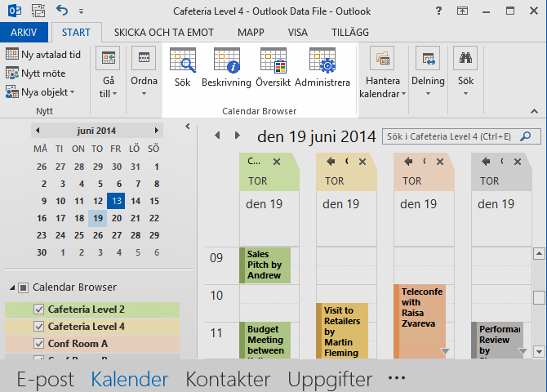
Task: Collapse the ribbon with the chevron
Action: (x=534, y=111)
